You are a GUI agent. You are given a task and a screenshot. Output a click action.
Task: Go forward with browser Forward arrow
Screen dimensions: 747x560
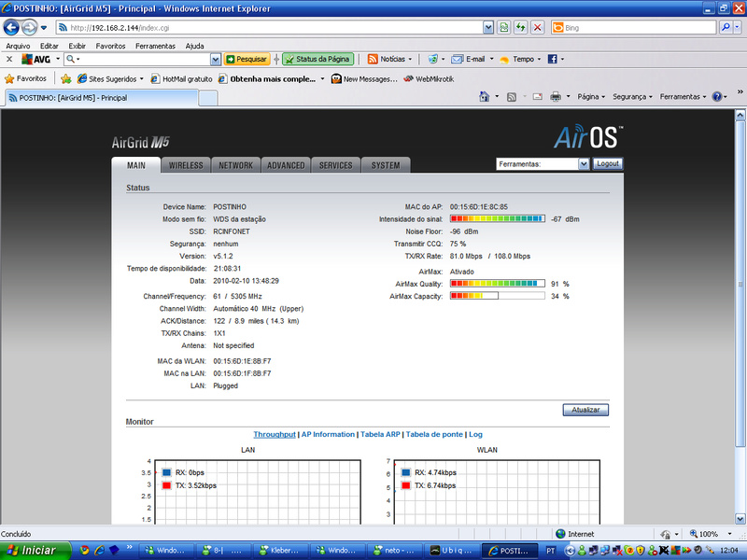[x=29, y=28]
